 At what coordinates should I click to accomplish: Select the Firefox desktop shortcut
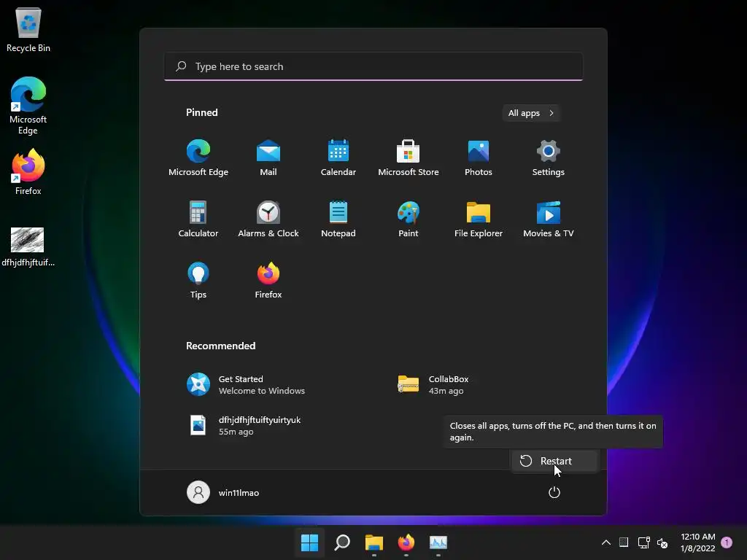click(28, 172)
